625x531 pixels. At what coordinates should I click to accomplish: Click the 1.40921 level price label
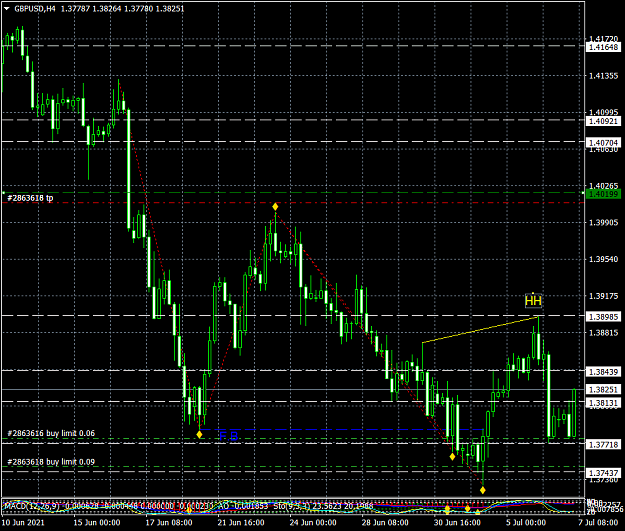point(603,121)
